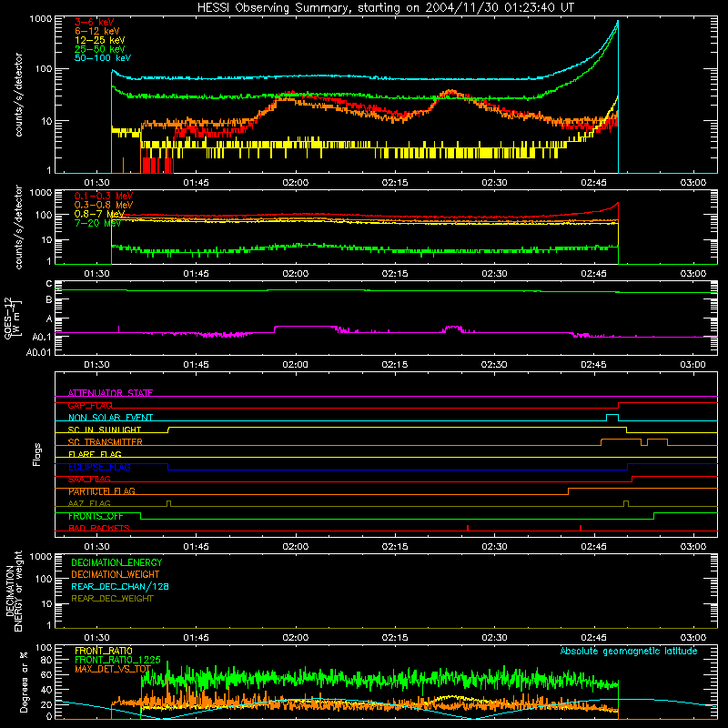Click the 0.3-0.8 MeV legend label

click(104, 205)
